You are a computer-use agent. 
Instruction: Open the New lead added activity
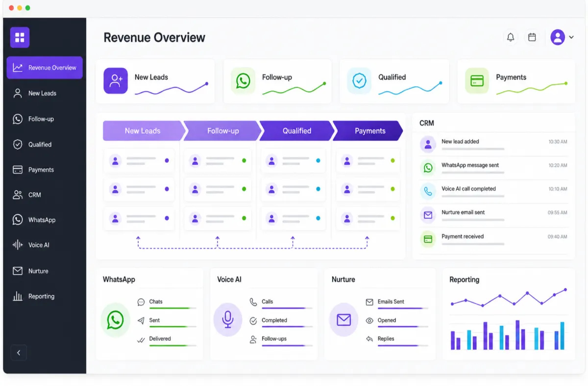pos(493,144)
